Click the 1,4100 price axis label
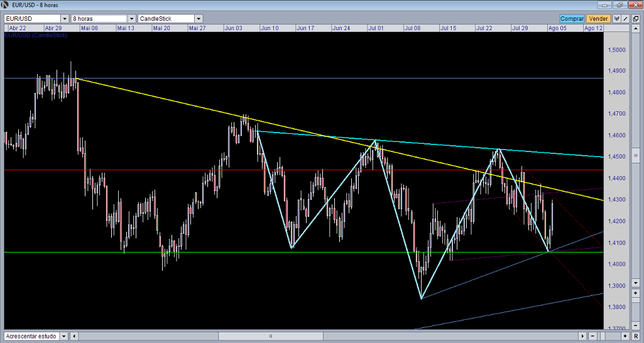The width and height of the screenshot is (644, 343). [x=616, y=242]
